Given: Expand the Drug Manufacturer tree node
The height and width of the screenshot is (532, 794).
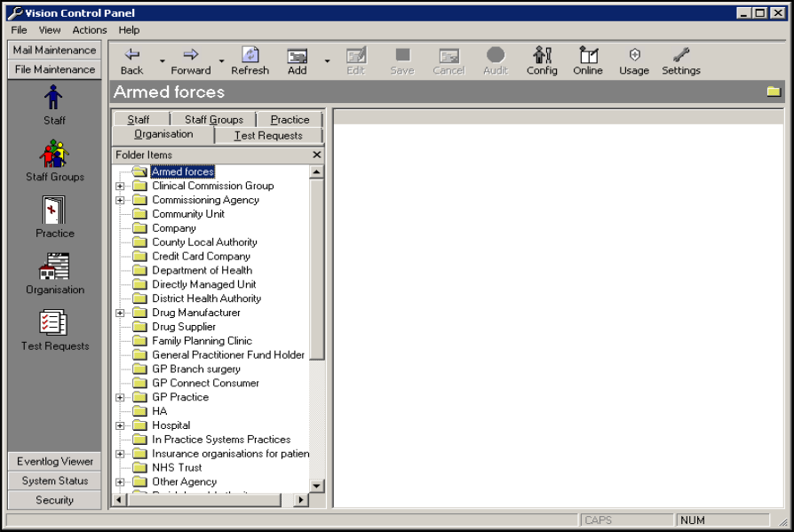Looking at the screenshot, I should pyautogui.click(x=120, y=313).
